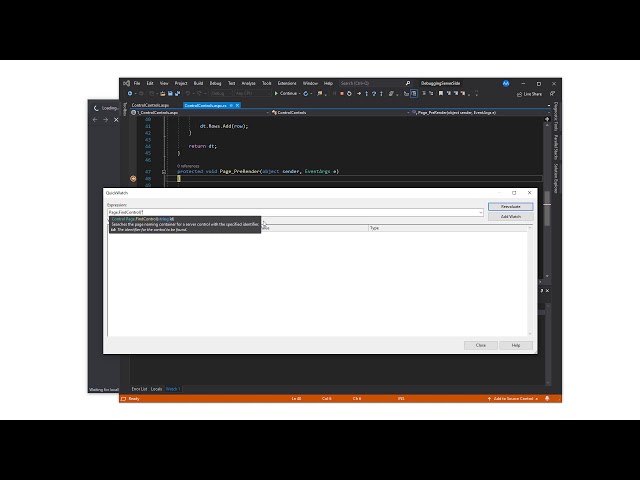The image size is (640, 480).
Task: Click the Visual Studio logo icon
Action: pyautogui.click(x=126, y=83)
